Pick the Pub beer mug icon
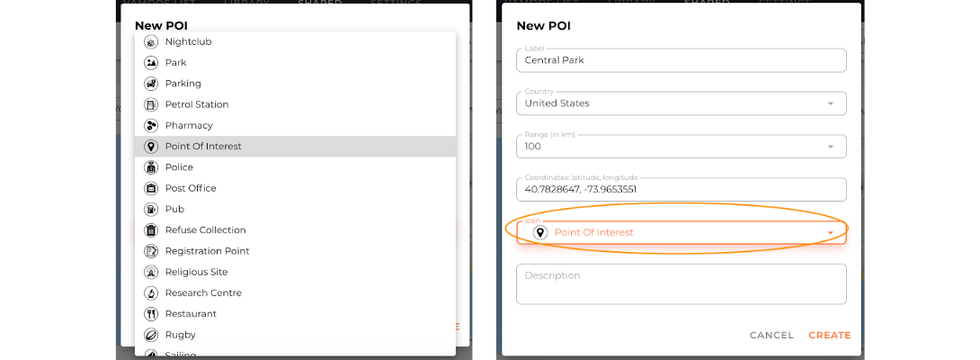This screenshot has height=360, width=980. [x=151, y=209]
